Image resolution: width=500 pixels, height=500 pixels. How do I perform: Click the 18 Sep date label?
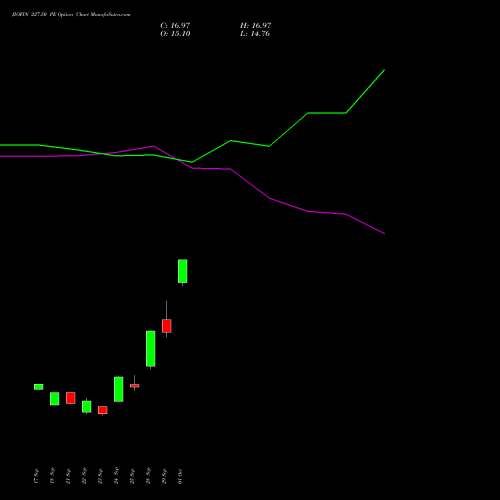[52, 476]
